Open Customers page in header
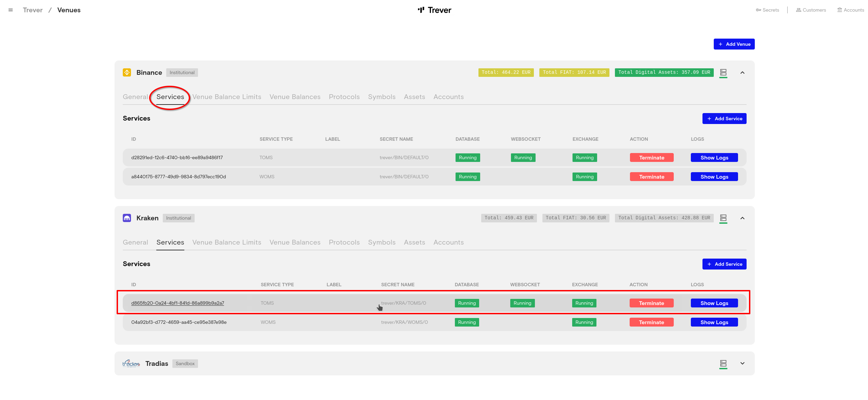The image size is (868, 400). [x=811, y=10]
